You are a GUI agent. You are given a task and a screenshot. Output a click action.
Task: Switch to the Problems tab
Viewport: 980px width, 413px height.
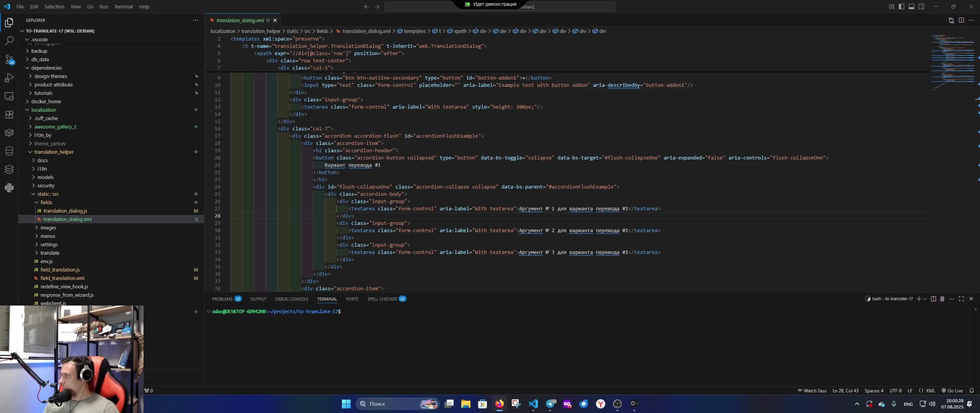(x=222, y=299)
